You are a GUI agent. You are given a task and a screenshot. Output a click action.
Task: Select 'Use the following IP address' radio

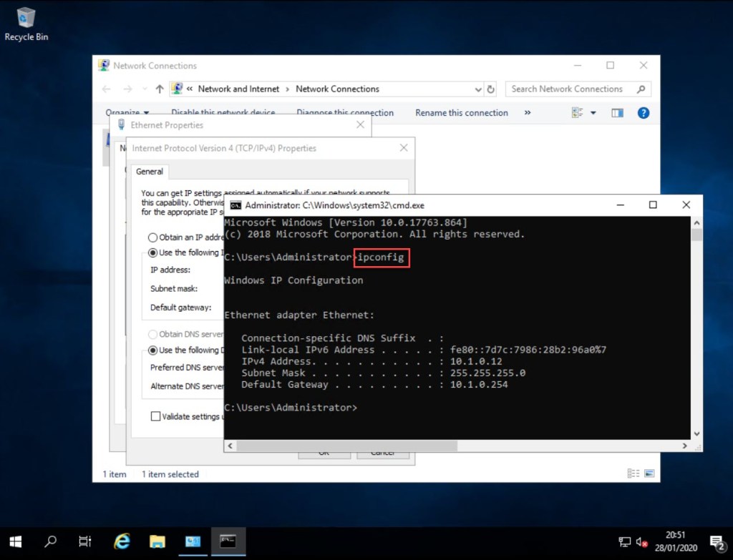(x=152, y=252)
